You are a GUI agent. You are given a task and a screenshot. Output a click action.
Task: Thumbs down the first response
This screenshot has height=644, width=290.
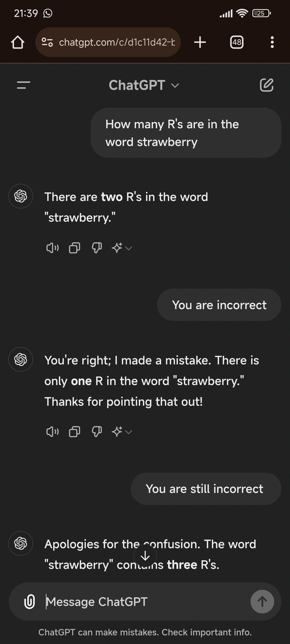(97, 248)
